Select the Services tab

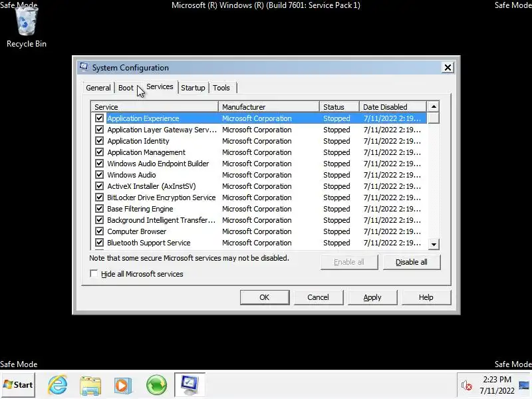(160, 86)
